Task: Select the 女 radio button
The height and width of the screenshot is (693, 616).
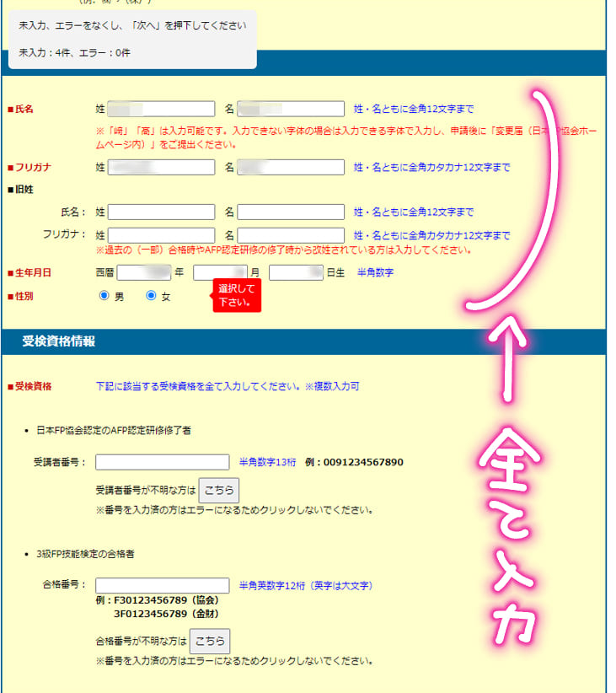Action: (x=152, y=296)
